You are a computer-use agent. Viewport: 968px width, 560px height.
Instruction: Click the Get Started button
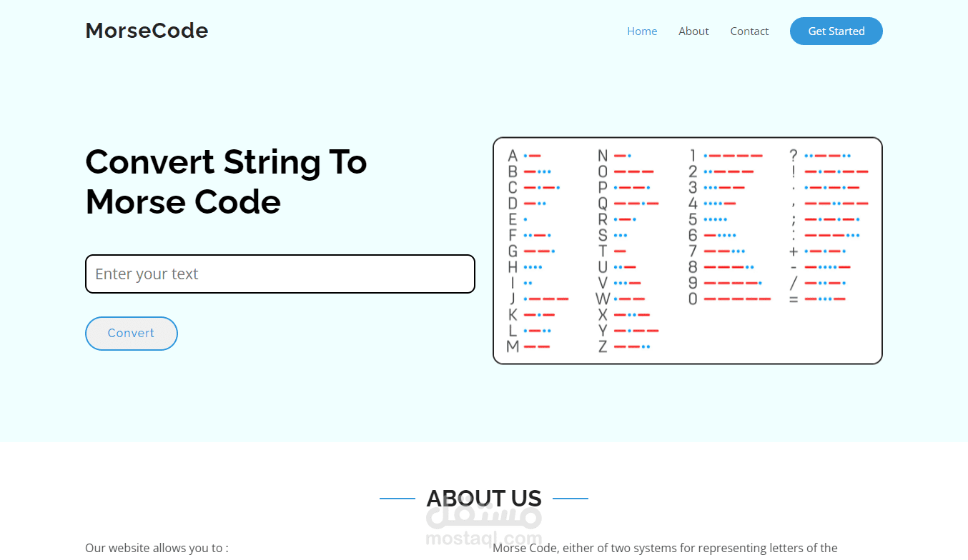[836, 31]
